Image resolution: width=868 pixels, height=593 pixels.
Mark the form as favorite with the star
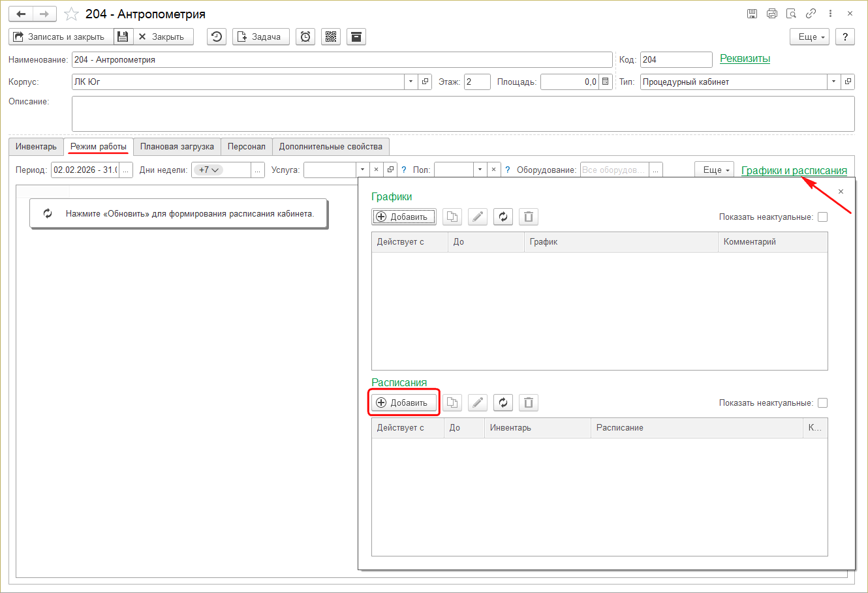point(71,14)
